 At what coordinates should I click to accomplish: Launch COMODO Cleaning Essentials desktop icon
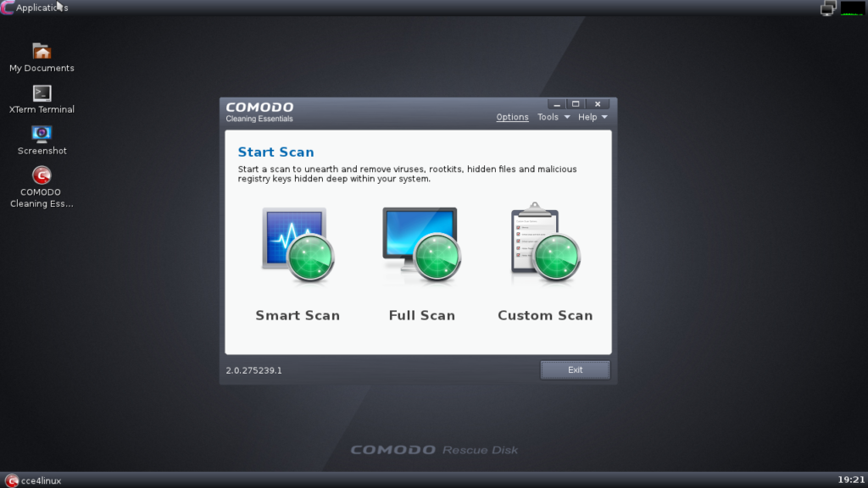[x=42, y=187]
